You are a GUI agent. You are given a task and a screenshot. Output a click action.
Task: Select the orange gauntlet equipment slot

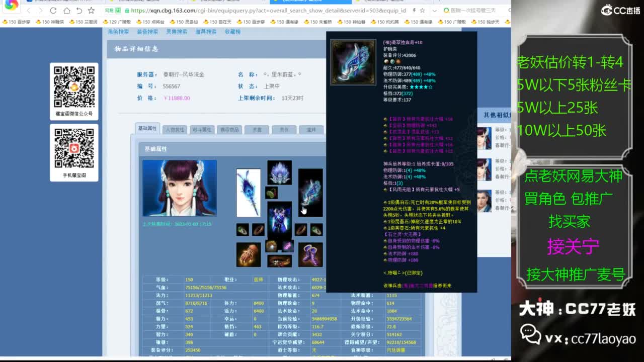[249, 254]
